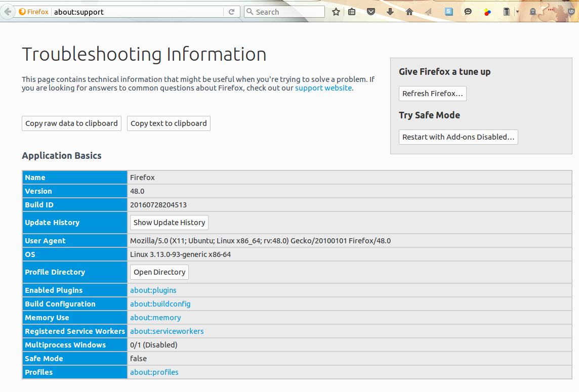Viewport: 579px width, 392px height.
Task: Click the Give Firefox a tune up heading
Action: tap(444, 72)
